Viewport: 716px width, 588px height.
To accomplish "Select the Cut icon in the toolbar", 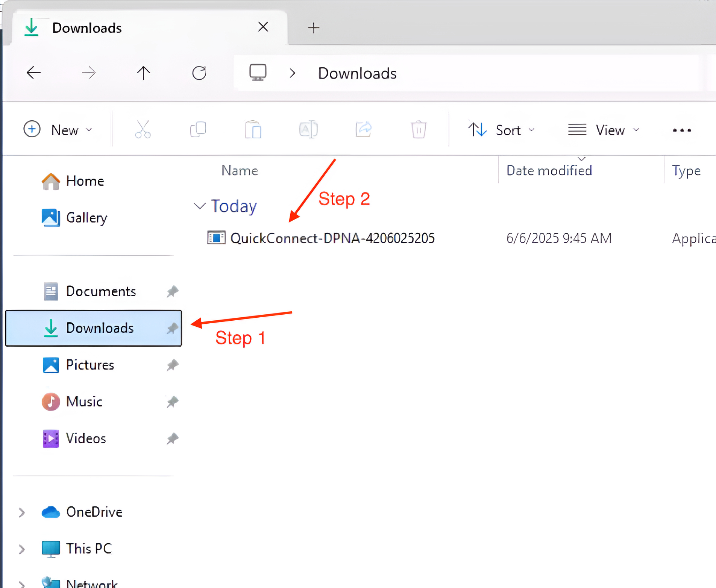I will (143, 129).
